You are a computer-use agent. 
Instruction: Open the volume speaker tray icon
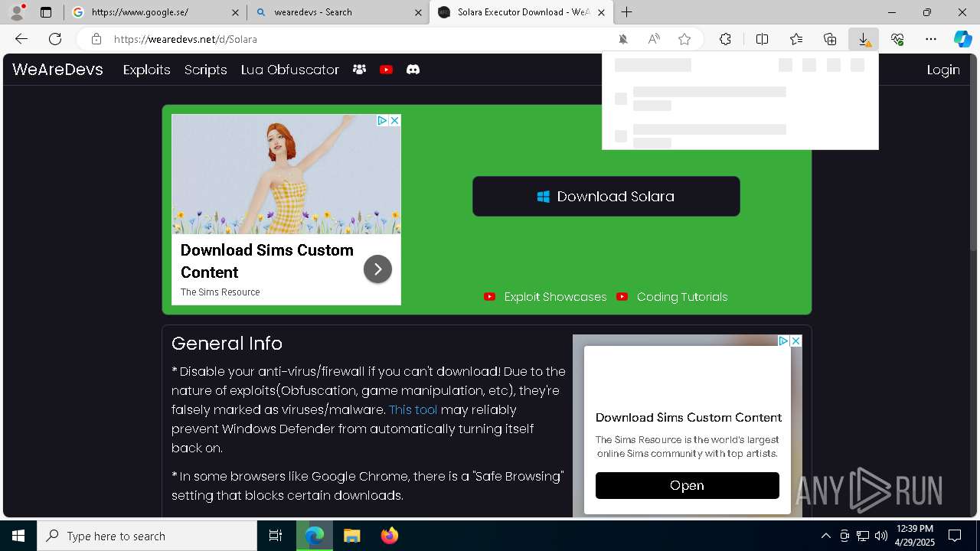881,536
